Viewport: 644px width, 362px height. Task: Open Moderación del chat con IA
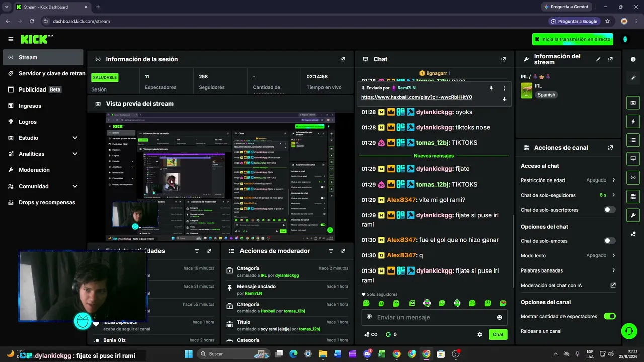point(568,285)
